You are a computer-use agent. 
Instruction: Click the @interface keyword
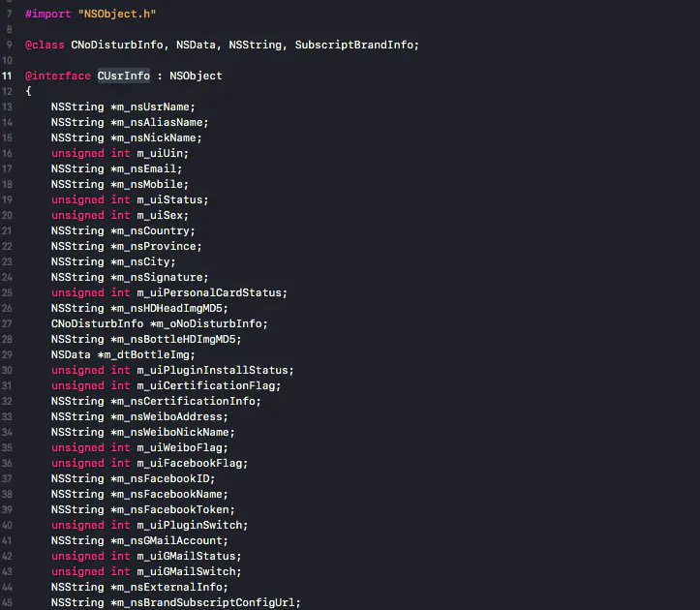coord(57,76)
